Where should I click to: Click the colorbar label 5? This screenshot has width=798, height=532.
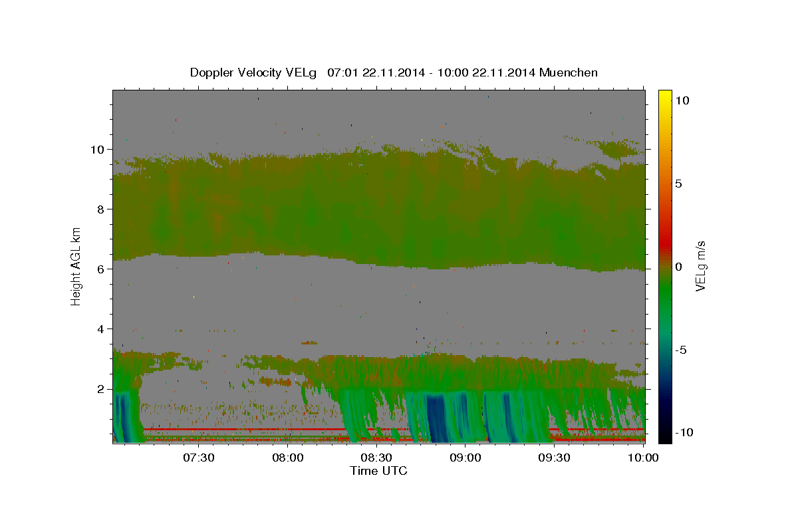tap(680, 184)
